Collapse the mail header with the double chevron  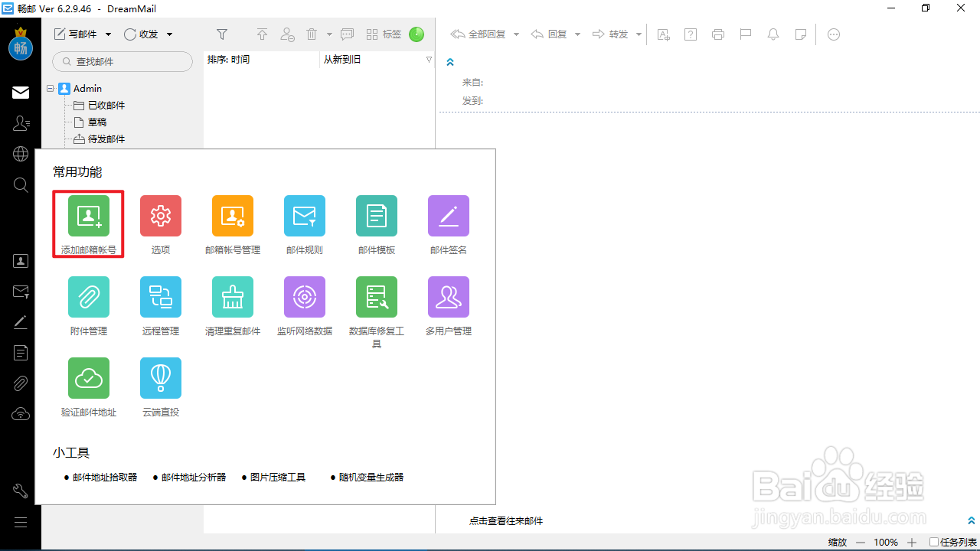pyautogui.click(x=450, y=63)
